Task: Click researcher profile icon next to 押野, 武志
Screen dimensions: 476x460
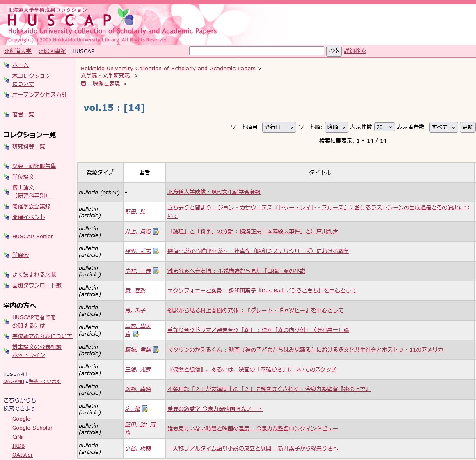Action: click(x=156, y=251)
